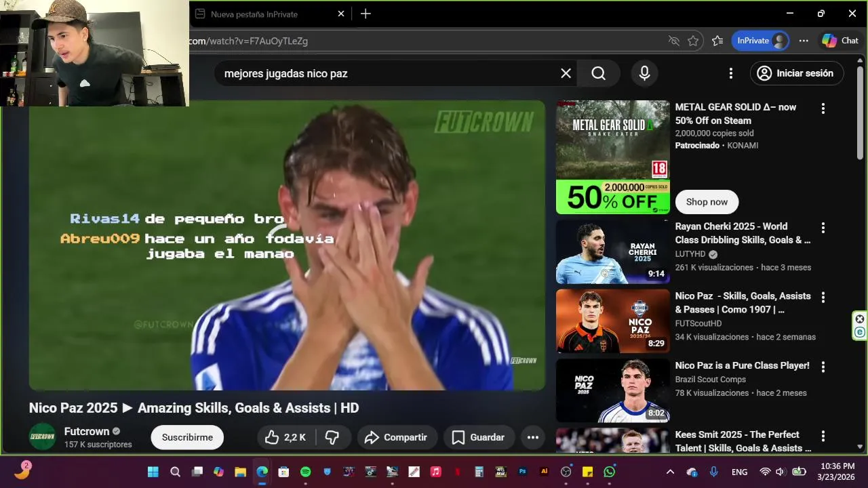Open options menu for the FUTScoutHD video
Image resolution: width=868 pixels, height=488 pixels.
[823, 298]
